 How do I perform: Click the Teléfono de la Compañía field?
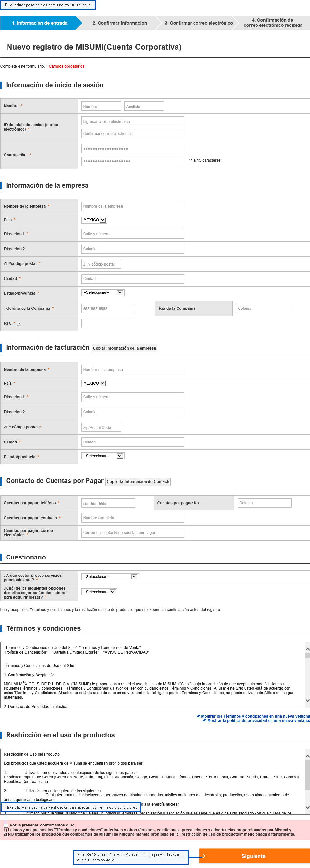point(108,308)
